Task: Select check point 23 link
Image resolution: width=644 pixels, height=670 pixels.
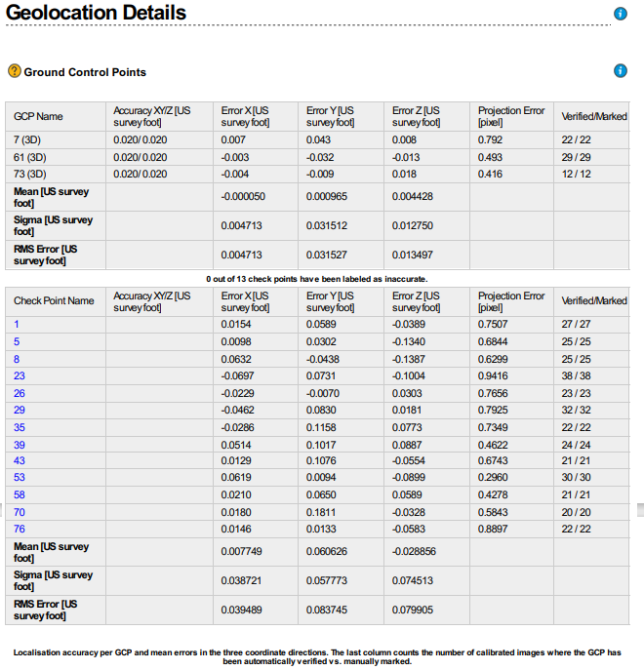Action: [20, 375]
